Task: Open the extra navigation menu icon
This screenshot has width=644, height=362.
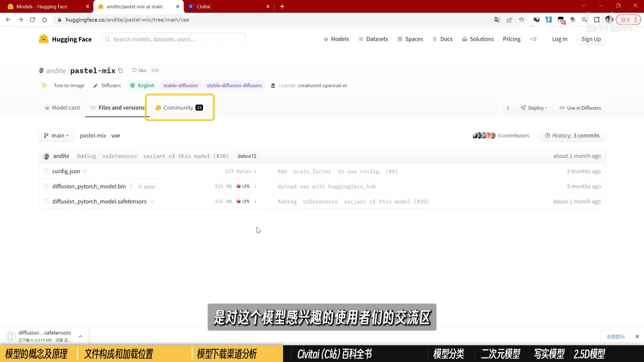Action: (533, 39)
